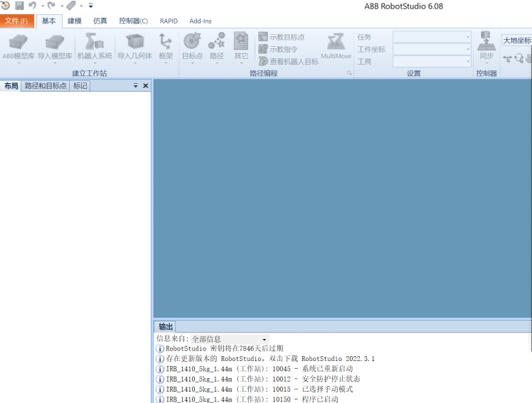Switch to the 标记 tags panel tab
The image size is (532, 403).
click(80, 86)
